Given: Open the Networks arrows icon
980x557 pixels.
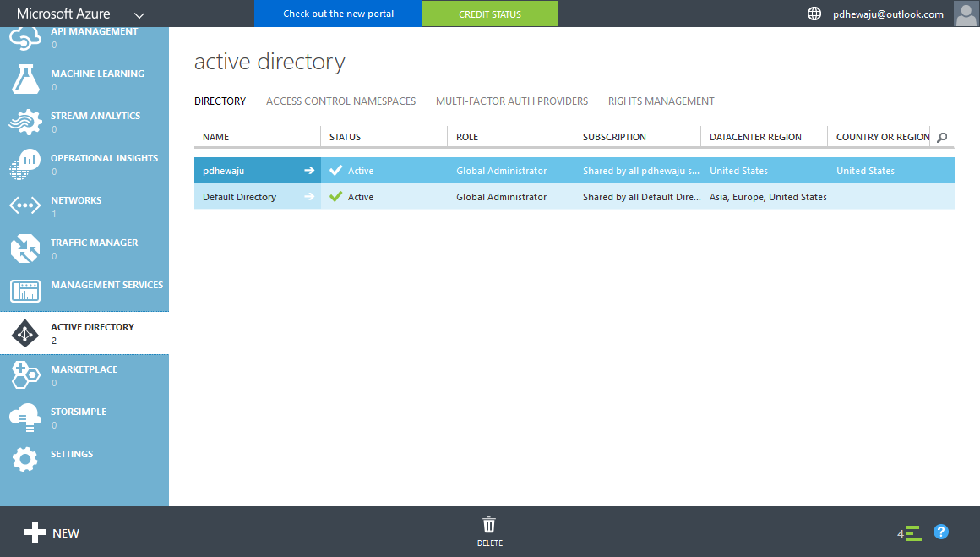Looking at the screenshot, I should [25, 205].
